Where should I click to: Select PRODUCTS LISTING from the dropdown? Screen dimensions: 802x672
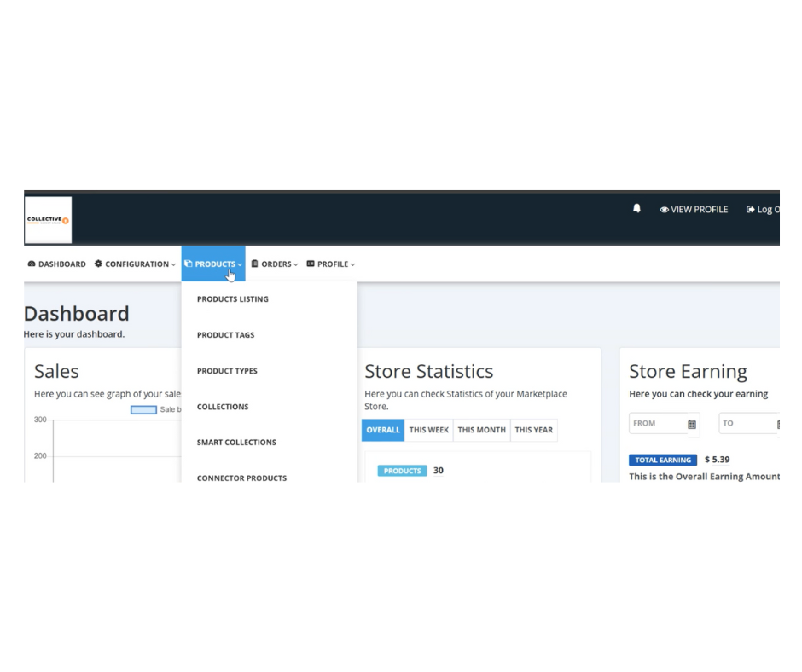(x=233, y=299)
